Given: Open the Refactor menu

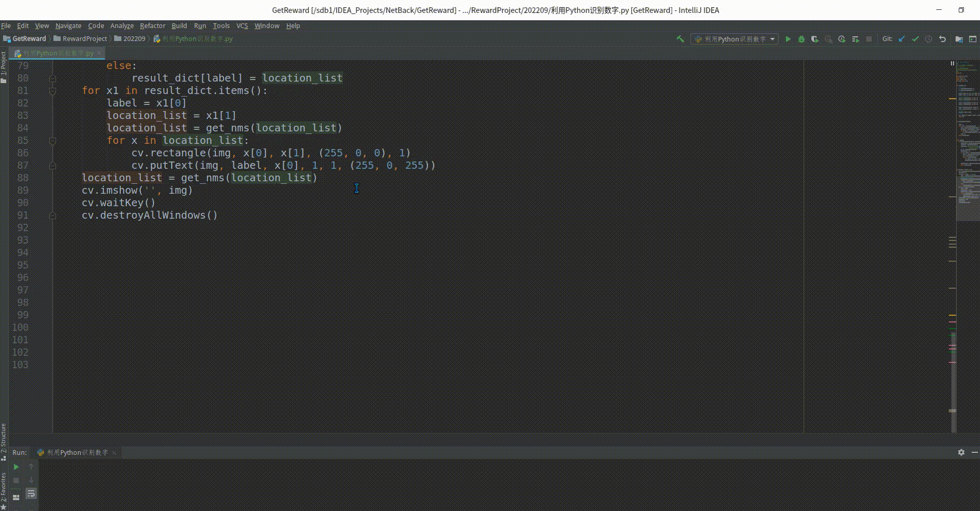Looking at the screenshot, I should point(152,25).
